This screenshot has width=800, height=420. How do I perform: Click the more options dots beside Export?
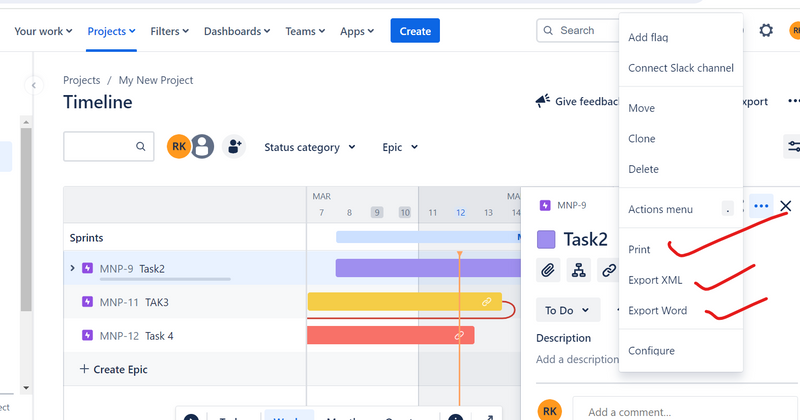793,101
